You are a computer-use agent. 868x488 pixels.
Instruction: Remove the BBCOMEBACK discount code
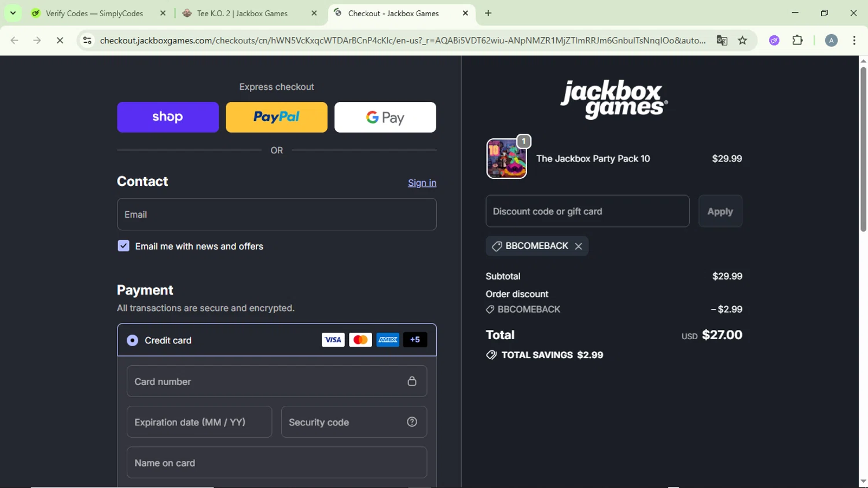pyautogui.click(x=579, y=247)
